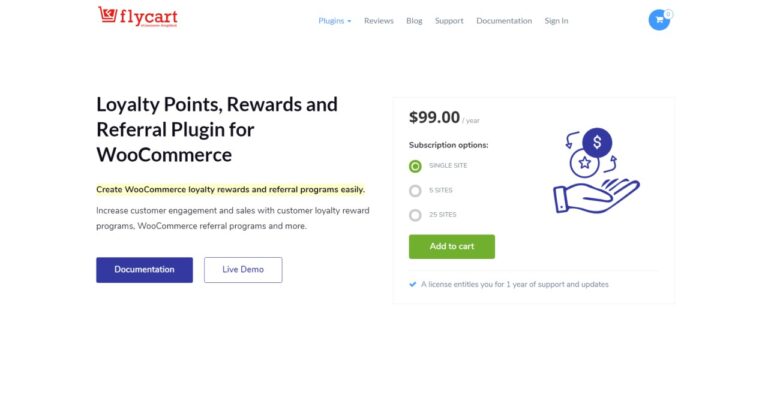768x401 pixels.
Task: Click the blue Documentation button
Action: coord(144,270)
